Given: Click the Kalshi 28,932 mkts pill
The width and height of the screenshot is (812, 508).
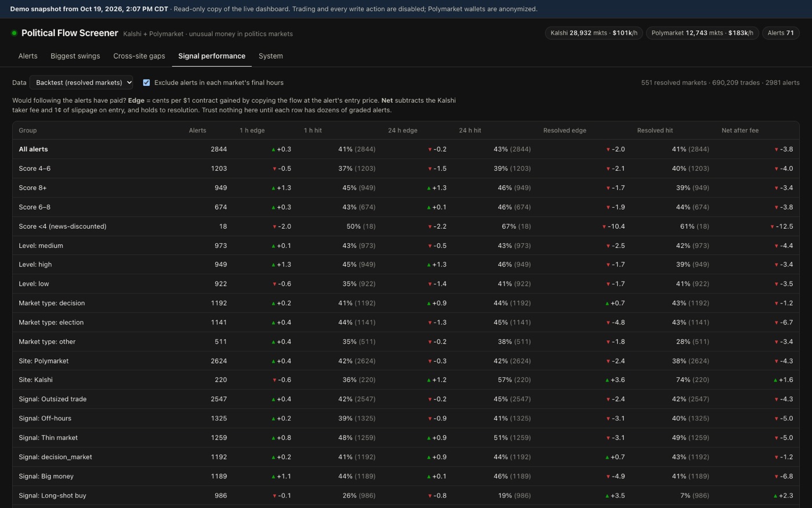Looking at the screenshot, I should click(594, 33).
